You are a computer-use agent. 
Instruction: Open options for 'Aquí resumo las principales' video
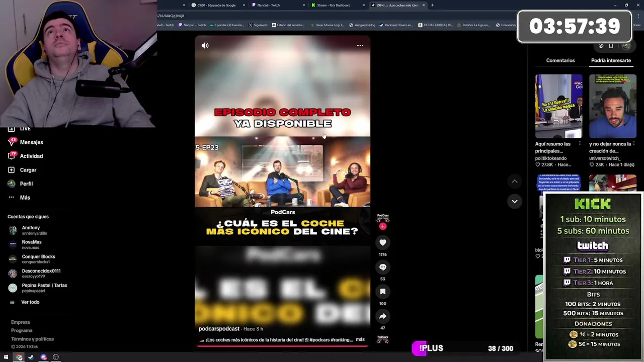tap(580, 144)
